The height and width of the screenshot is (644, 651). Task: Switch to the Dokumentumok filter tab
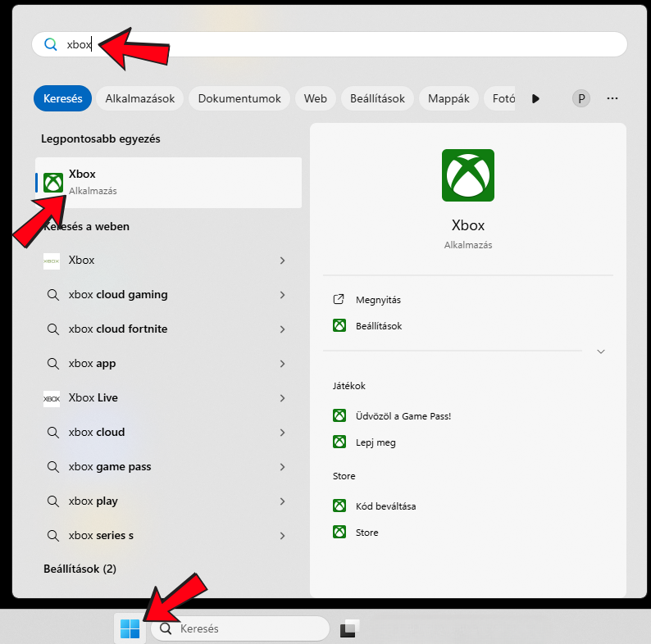[x=239, y=98]
